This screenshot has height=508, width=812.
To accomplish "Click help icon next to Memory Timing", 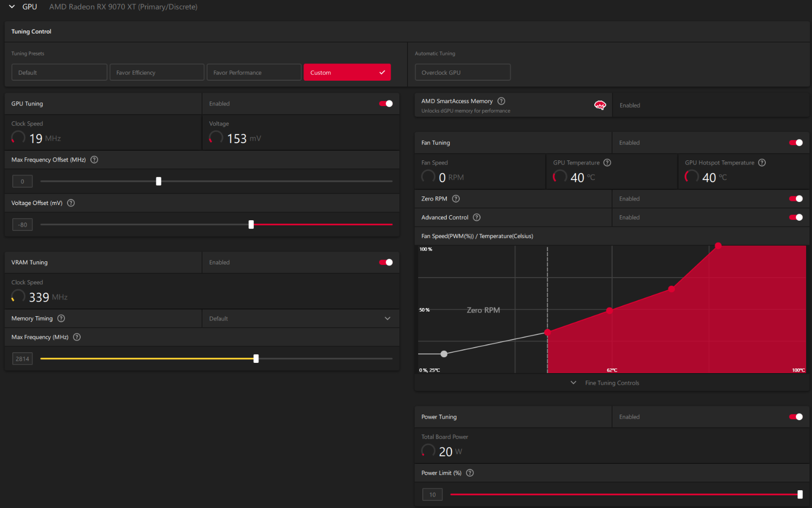I will (61, 319).
